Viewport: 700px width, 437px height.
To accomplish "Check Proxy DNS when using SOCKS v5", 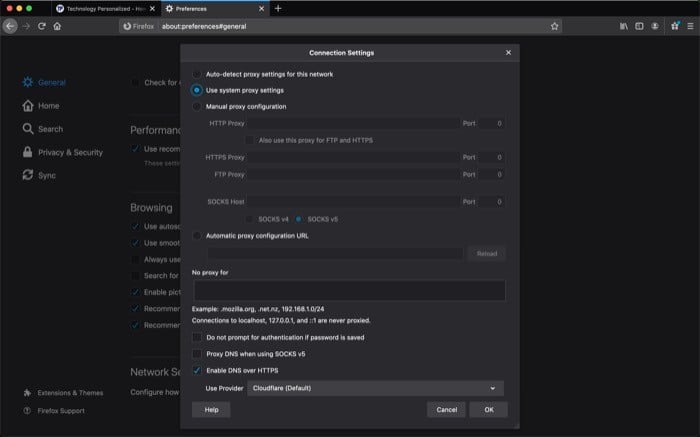I will (x=197, y=354).
